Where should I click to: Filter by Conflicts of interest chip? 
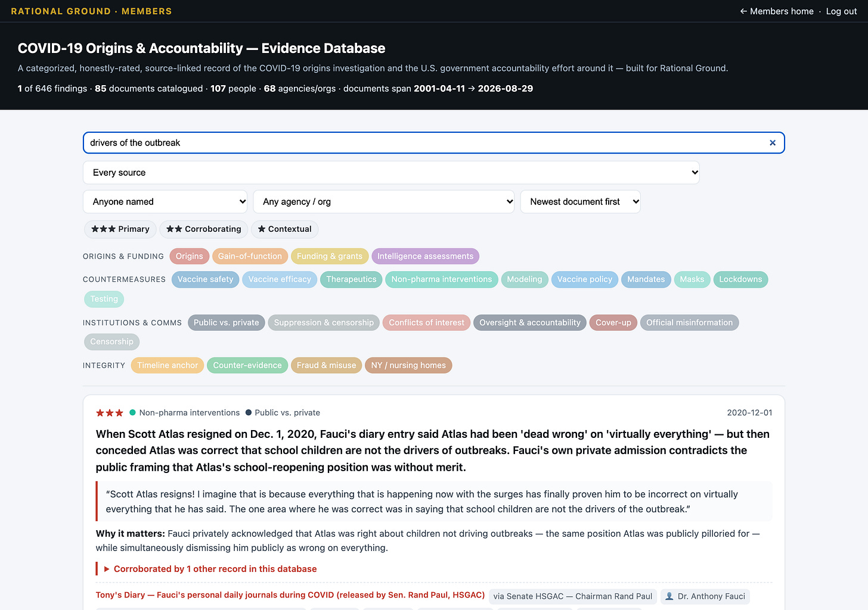pyautogui.click(x=427, y=323)
